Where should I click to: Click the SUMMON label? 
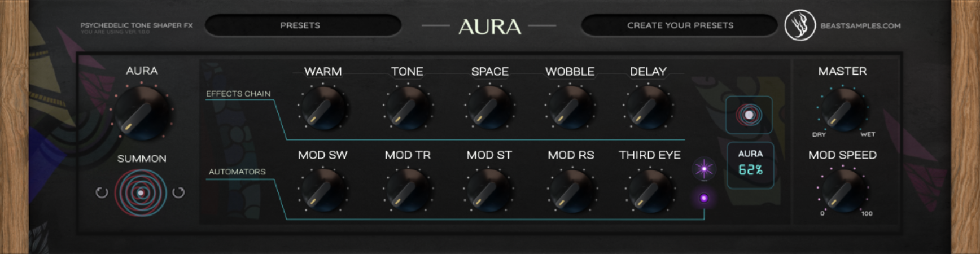[x=142, y=159]
